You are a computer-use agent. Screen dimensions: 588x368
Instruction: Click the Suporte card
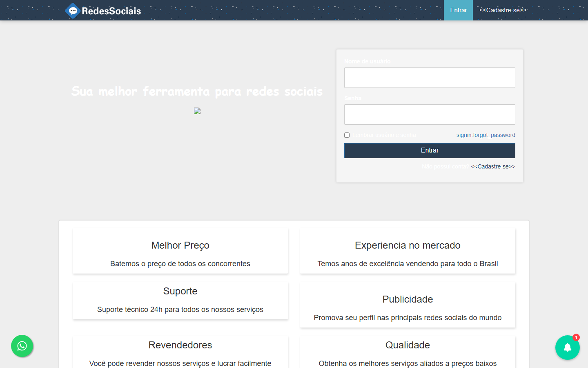(180, 300)
